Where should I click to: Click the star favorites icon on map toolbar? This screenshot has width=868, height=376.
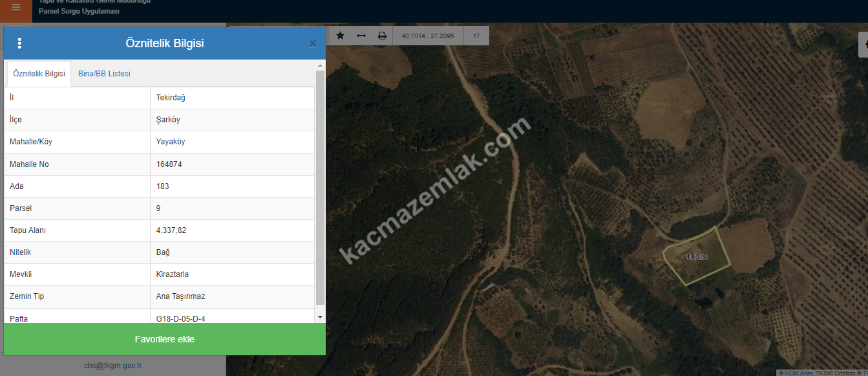tap(341, 36)
